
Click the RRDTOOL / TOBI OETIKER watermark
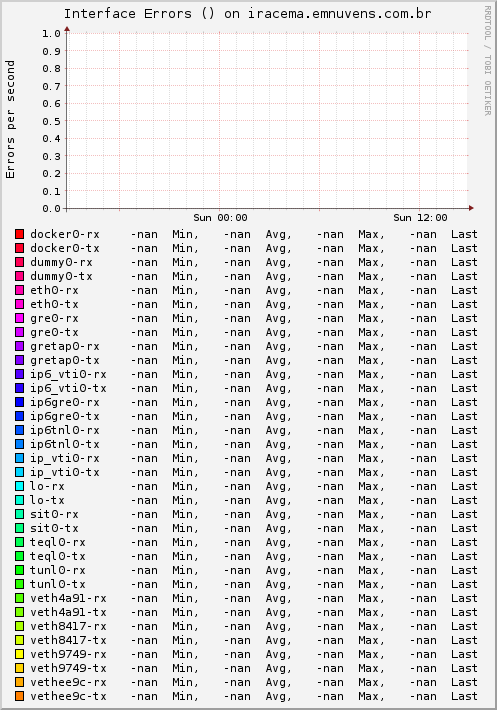487,61
